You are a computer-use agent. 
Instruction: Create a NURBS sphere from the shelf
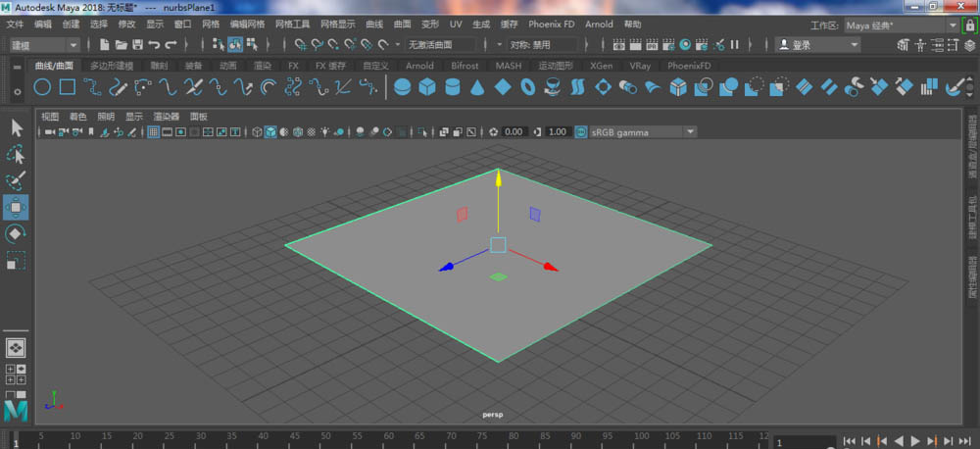coord(402,87)
